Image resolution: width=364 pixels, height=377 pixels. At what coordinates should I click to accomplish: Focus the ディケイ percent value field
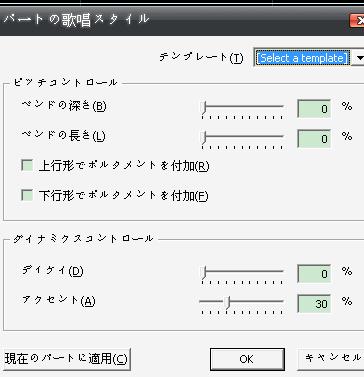pos(314,273)
